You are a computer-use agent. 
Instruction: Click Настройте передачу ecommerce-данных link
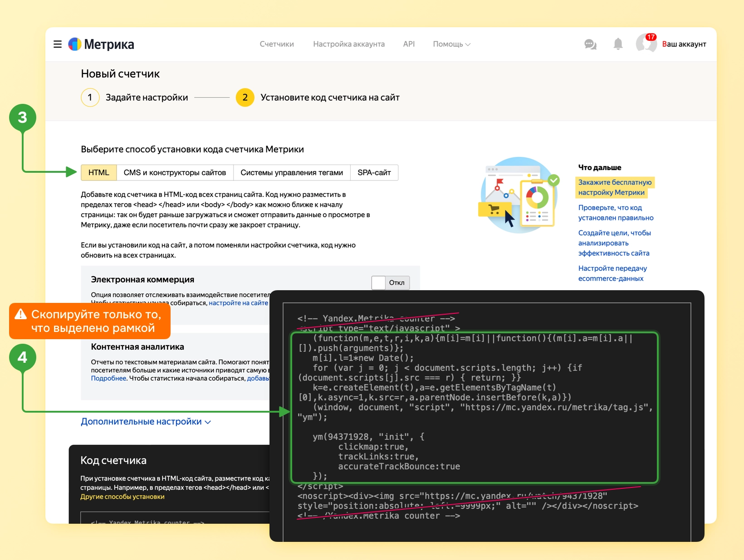coord(612,273)
